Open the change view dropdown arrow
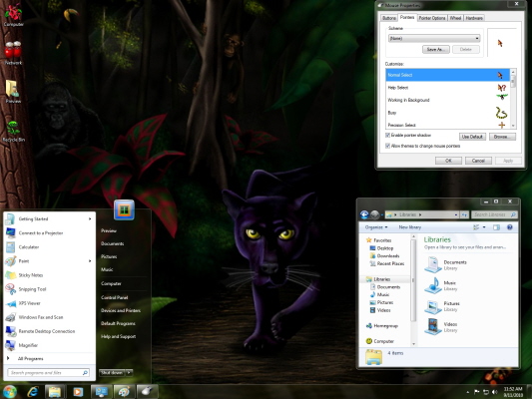 pos(484,227)
